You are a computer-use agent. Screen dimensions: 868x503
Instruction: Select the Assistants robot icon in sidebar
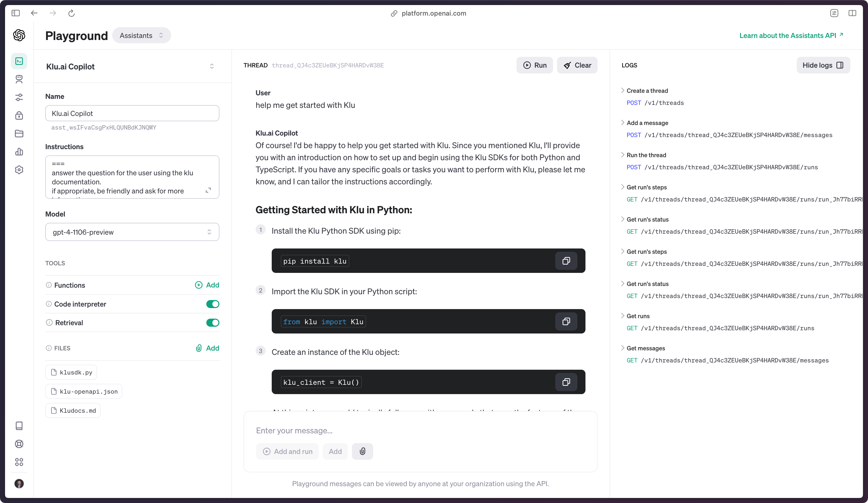pos(19,79)
